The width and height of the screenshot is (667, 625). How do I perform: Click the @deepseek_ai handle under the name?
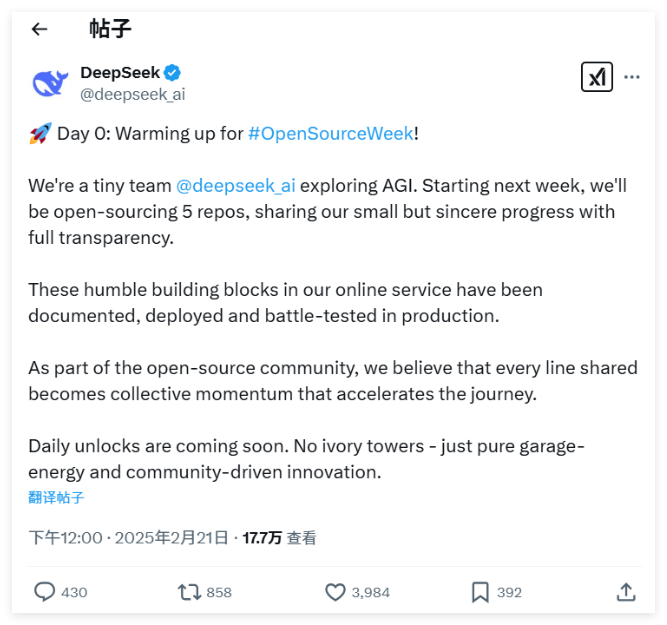(132, 94)
